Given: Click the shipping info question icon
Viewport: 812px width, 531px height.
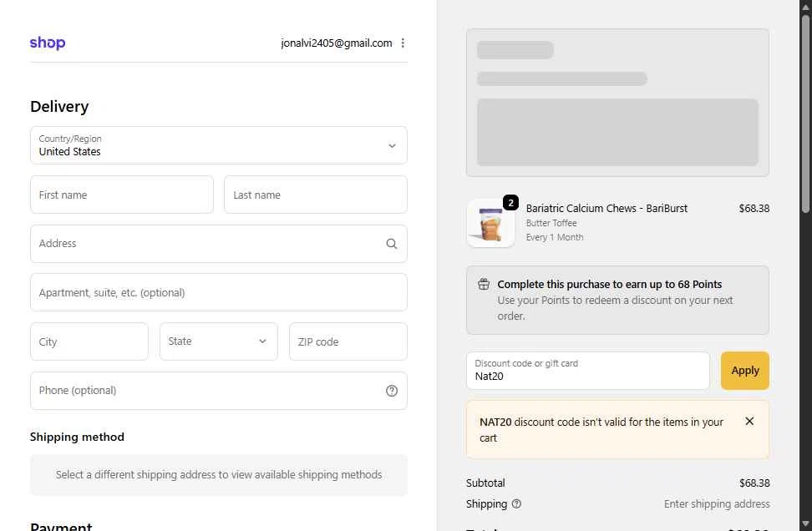Looking at the screenshot, I should pos(516,503).
